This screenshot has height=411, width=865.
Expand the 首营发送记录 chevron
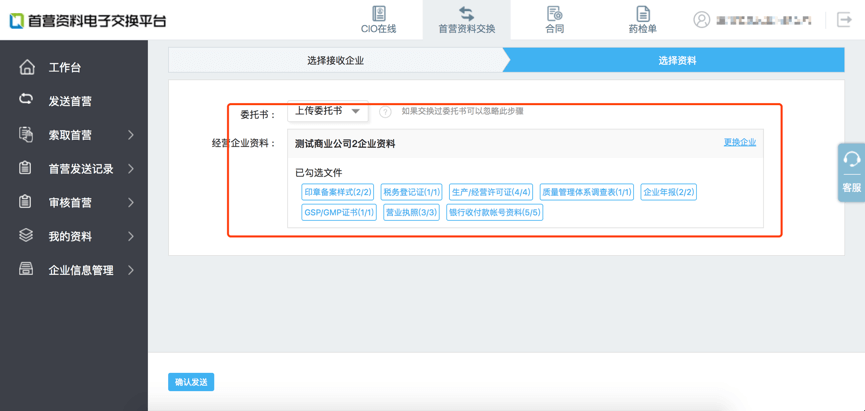[x=131, y=168]
